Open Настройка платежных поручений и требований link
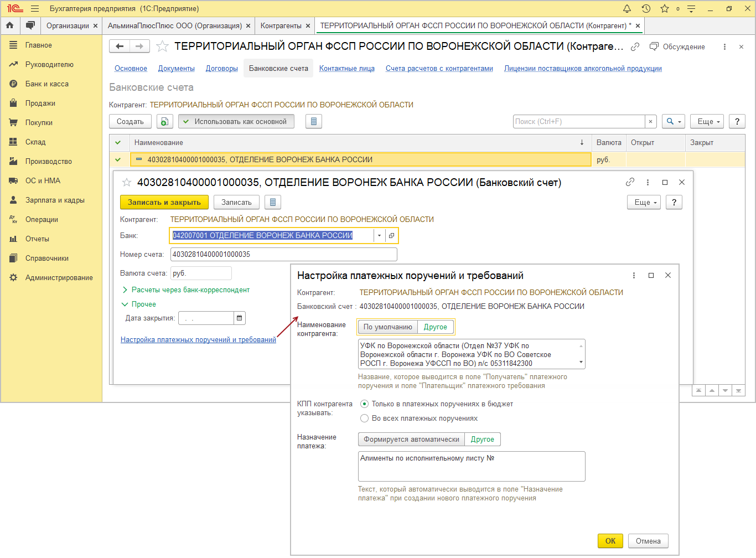 198,340
